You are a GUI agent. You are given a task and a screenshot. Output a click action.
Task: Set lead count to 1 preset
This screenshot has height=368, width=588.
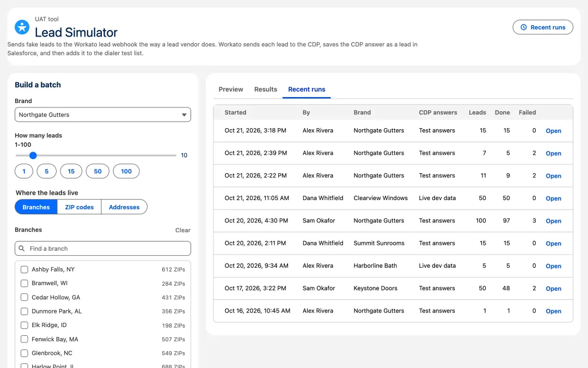pos(24,171)
